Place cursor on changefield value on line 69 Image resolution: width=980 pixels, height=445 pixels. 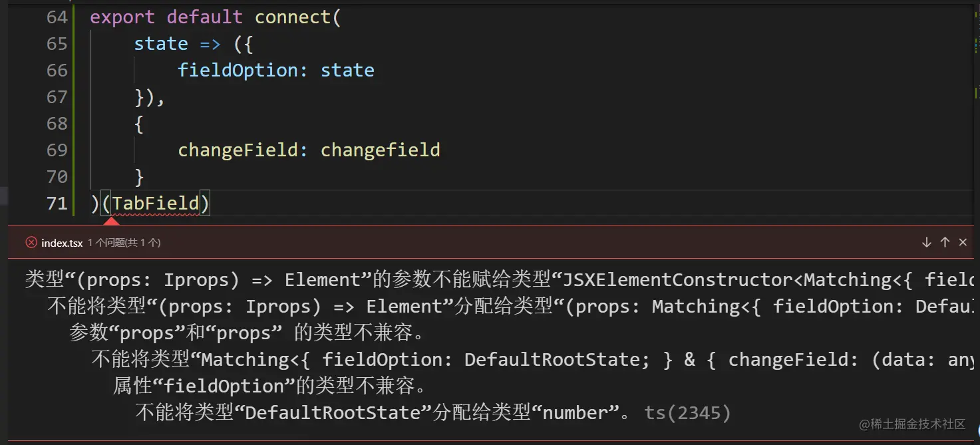[381, 150]
